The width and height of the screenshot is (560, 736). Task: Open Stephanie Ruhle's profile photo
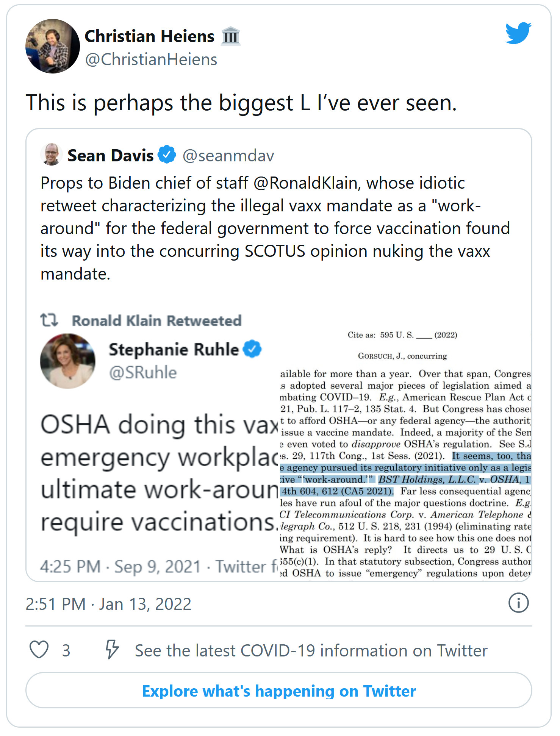pyautogui.click(x=68, y=361)
